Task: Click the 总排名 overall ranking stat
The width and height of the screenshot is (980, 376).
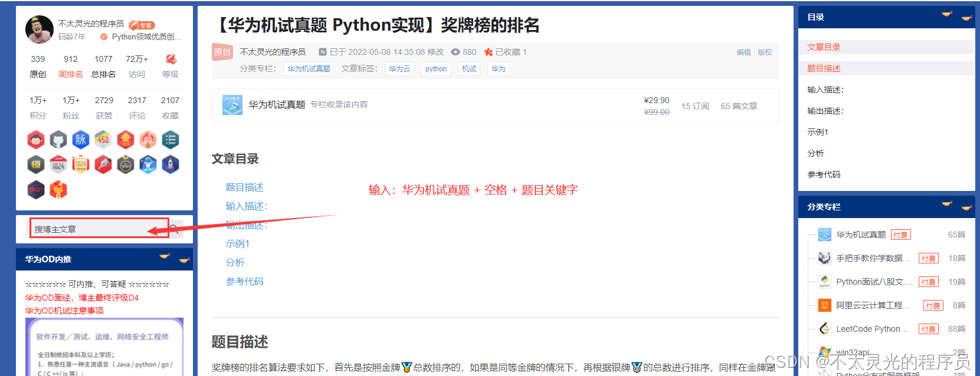Action: click(103, 67)
